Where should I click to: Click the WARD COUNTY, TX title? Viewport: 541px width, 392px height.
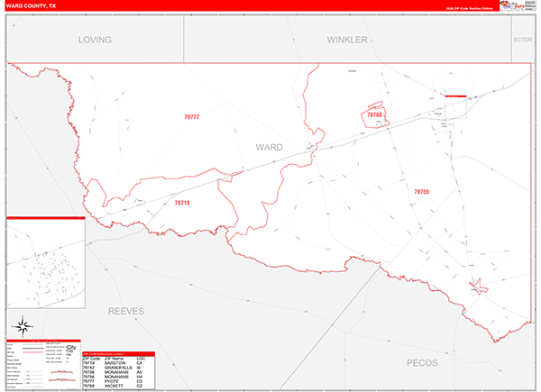31,6
